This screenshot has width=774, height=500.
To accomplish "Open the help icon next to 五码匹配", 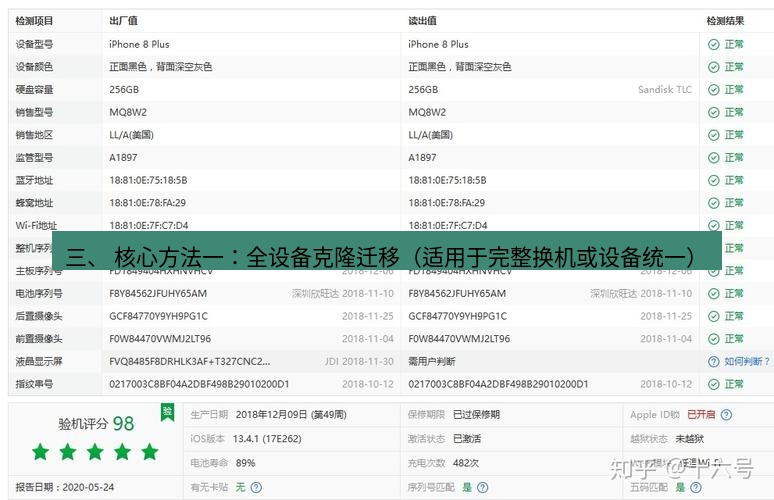I will [696, 488].
